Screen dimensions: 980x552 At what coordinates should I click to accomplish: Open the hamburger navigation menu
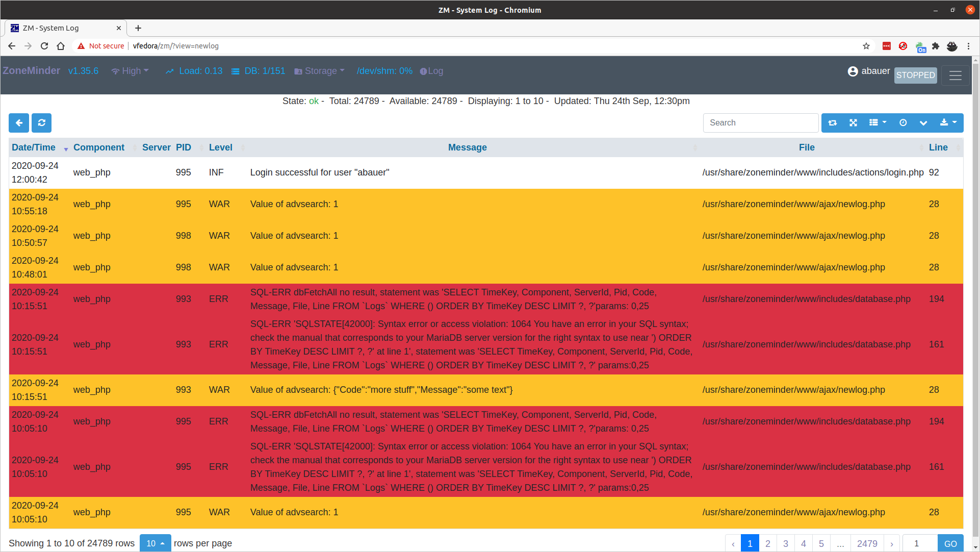956,76
